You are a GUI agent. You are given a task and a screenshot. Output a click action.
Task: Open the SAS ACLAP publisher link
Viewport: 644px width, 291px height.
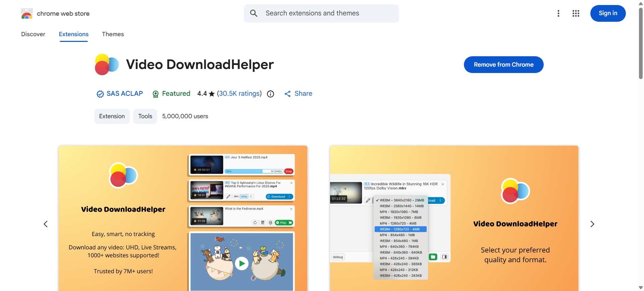pos(125,93)
